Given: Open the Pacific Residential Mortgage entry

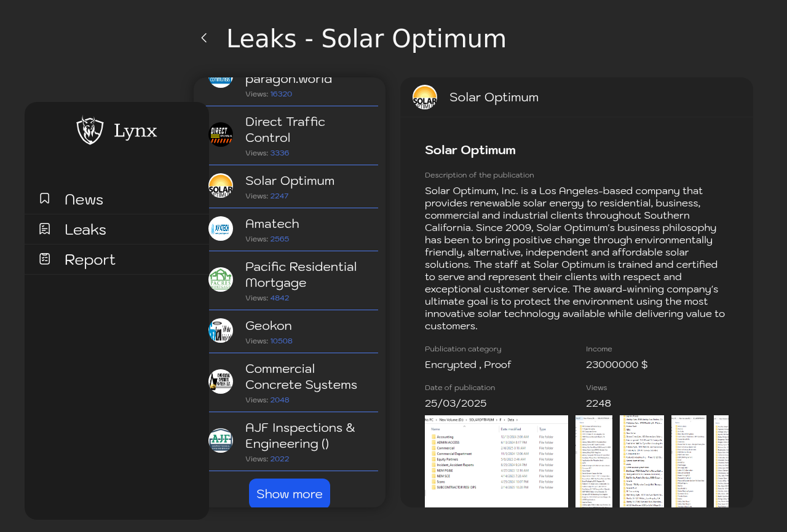Looking at the screenshot, I should coord(292,281).
